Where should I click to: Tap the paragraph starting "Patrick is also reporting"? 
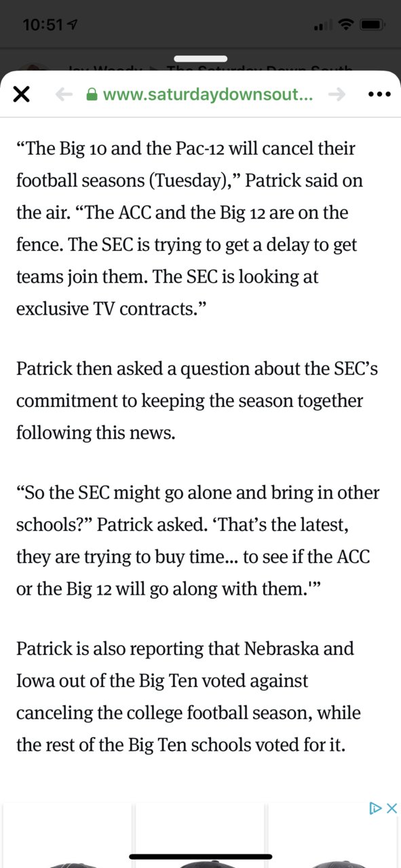(x=189, y=696)
